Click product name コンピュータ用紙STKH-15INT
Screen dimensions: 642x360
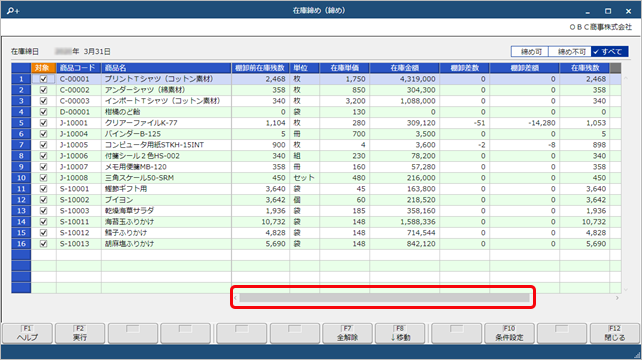pos(154,145)
